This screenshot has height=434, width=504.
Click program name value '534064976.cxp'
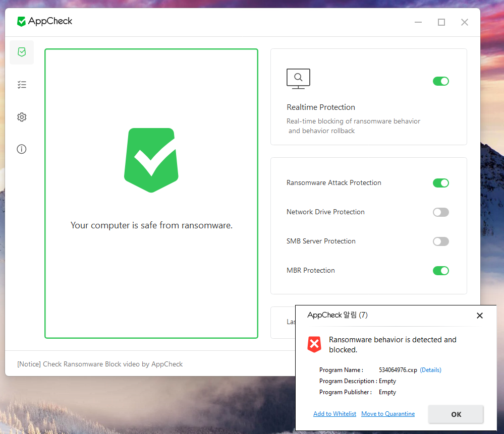(x=398, y=370)
